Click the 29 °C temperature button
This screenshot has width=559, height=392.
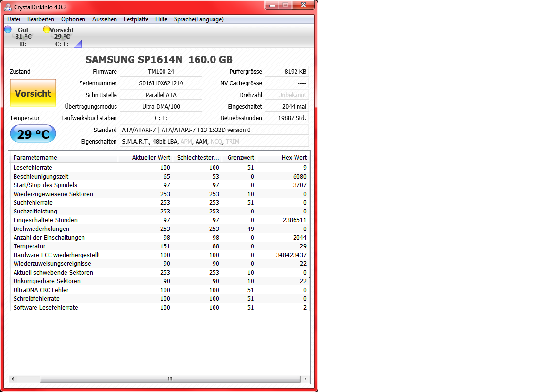click(33, 133)
